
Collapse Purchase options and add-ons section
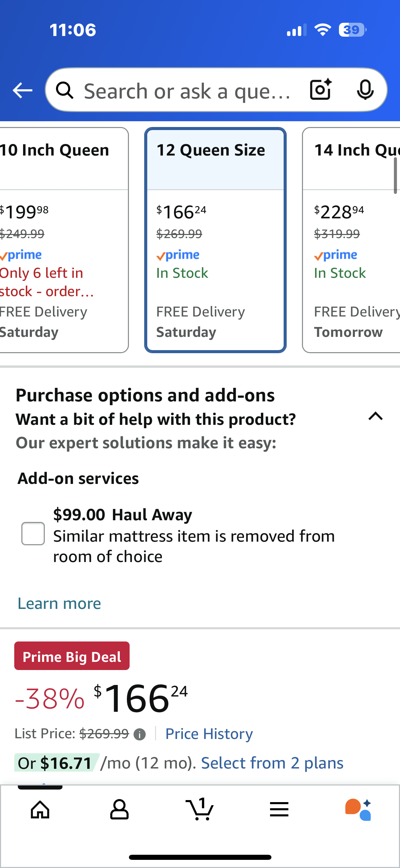375,416
